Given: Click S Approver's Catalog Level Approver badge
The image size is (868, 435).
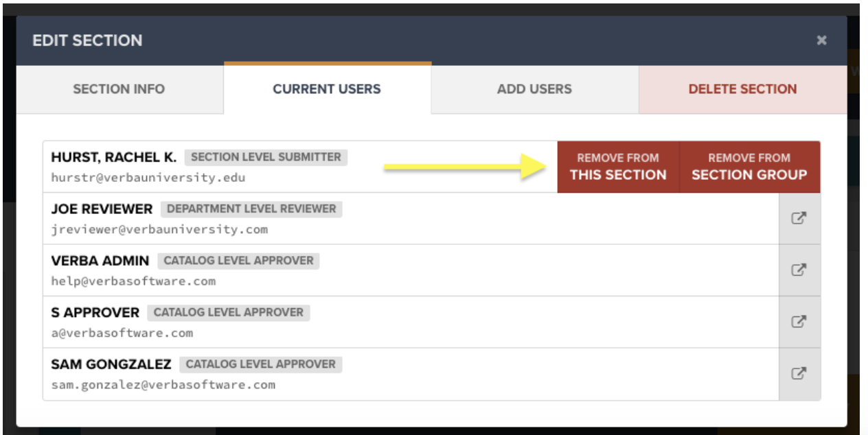Looking at the screenshot, I should click(x=229, y=312).
